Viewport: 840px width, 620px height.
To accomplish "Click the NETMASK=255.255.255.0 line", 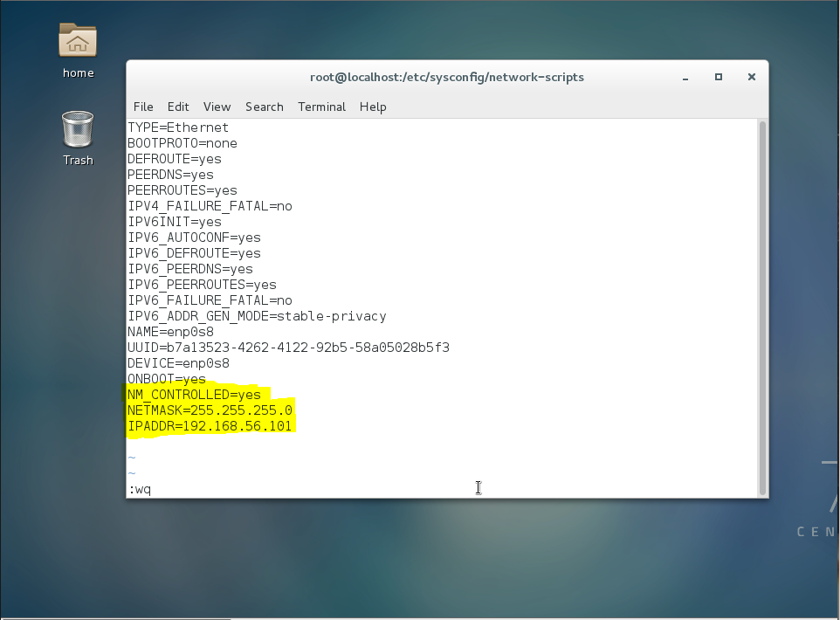I will click(x=210, y=410).
